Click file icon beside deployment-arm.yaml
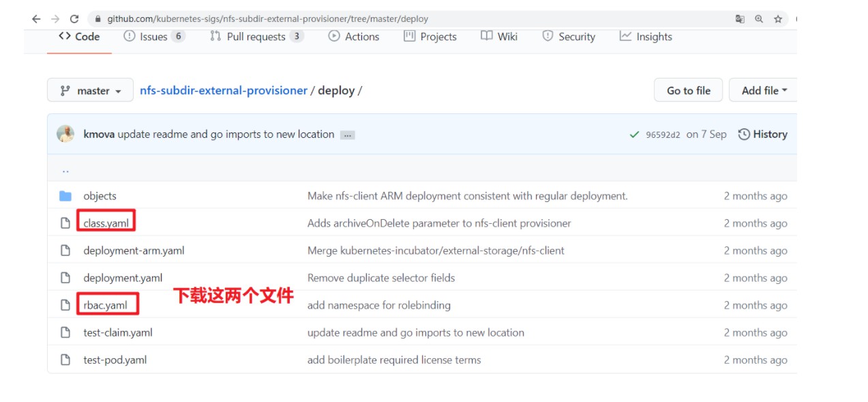Screen dimensions: 868x402 (65, 250)
